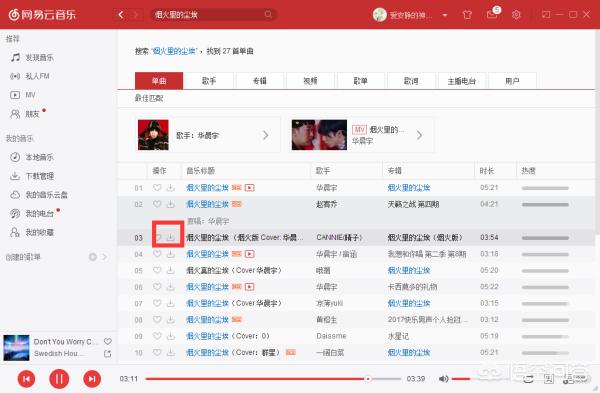Select the 视频 tab
Viewport: 600px width, 393px height.
(310, 81)
